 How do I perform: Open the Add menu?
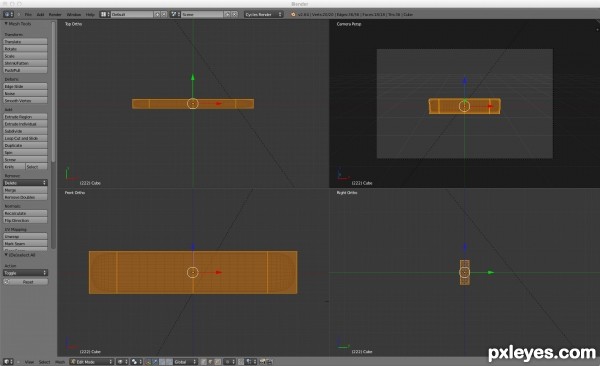point(40,15)
